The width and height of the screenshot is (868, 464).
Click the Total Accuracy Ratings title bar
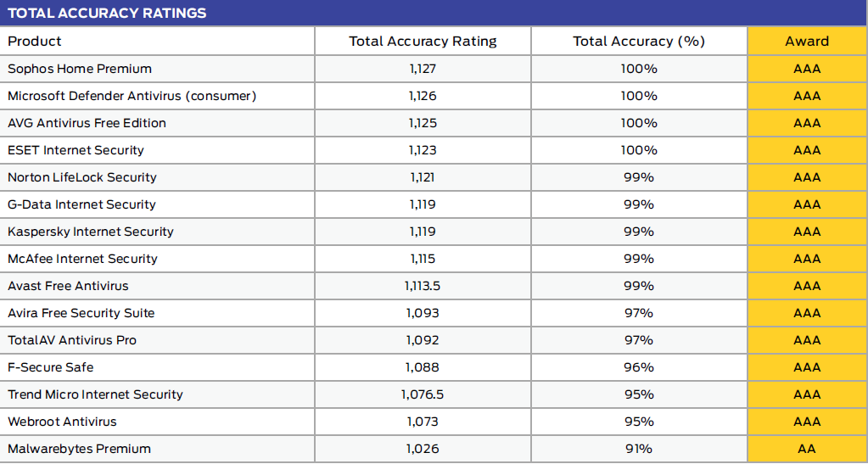[107, 13]
